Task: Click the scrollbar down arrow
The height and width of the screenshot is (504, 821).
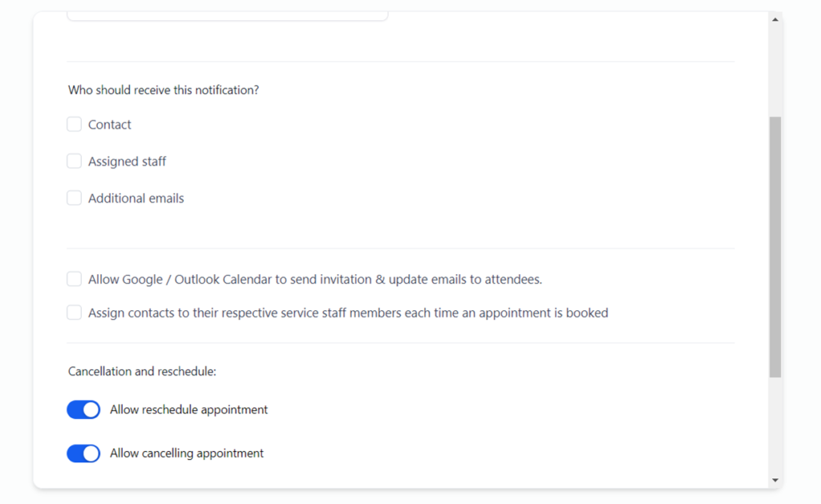Action: click(x=774, y=480)
